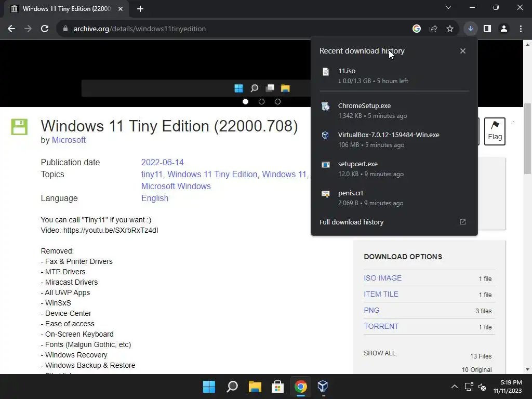Click the VirtualBox installer file icon
Image resolution: width=532 pixels, height=399 pixels.
(x=325, y=136)
